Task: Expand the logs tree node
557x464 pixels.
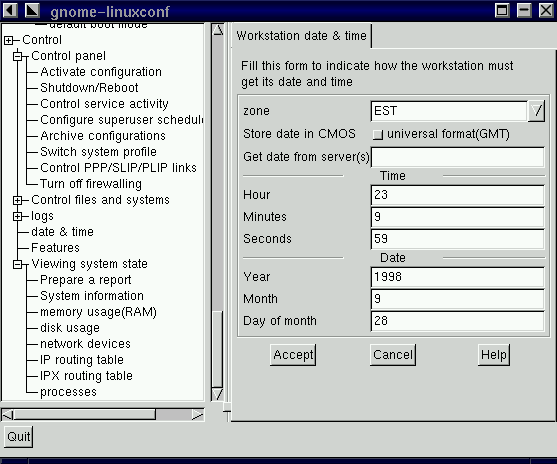Action: [17, 216]
